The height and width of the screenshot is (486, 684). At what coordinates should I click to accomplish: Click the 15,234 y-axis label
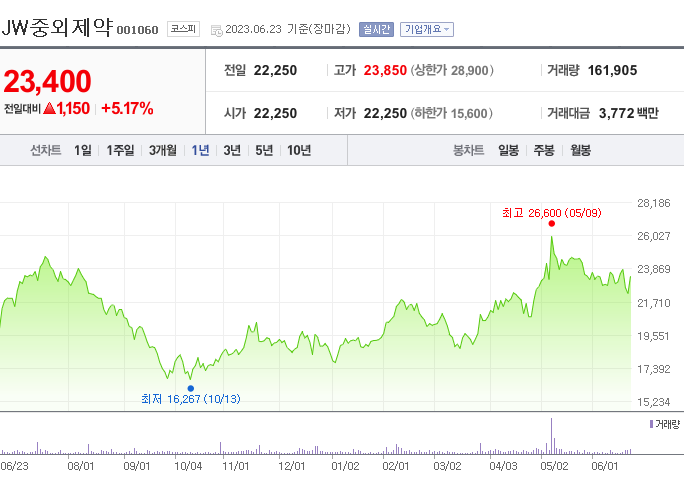653,402
